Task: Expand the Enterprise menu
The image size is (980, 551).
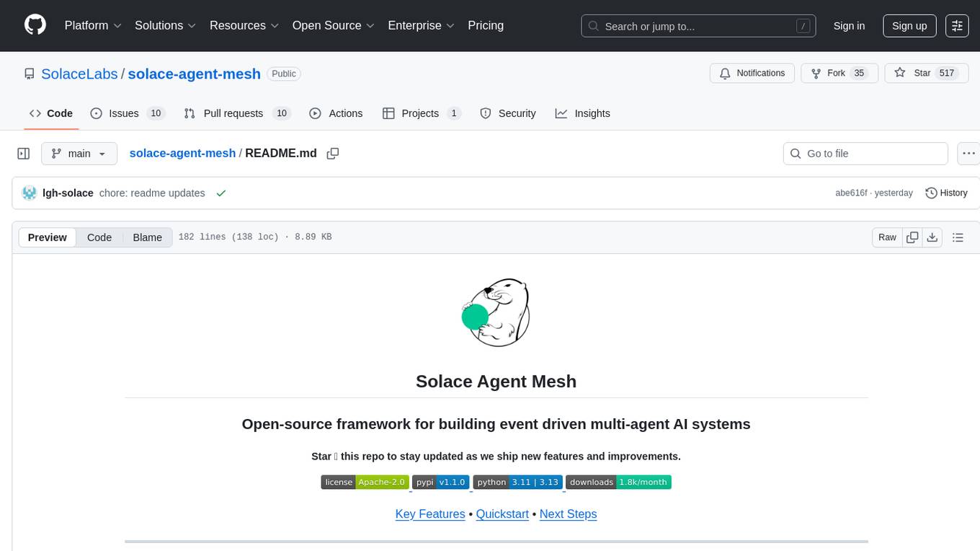Action: tap(422, 25)
